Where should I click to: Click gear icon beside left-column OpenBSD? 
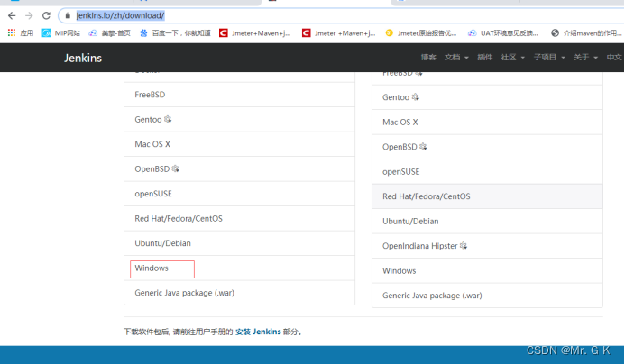175,168
